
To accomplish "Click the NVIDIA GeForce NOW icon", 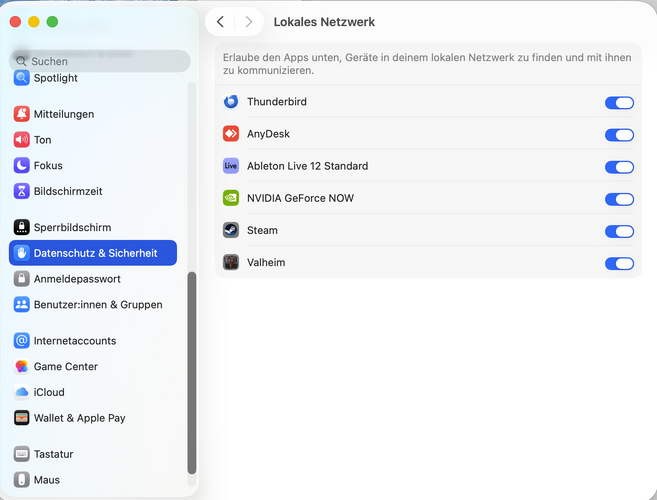I will 231,198.
